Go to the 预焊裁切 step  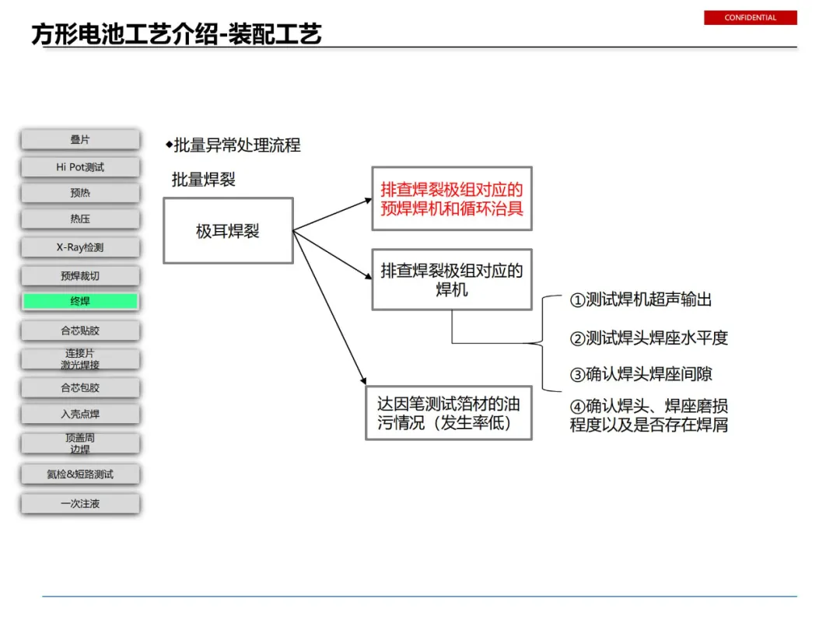click(x=80, y=276)
